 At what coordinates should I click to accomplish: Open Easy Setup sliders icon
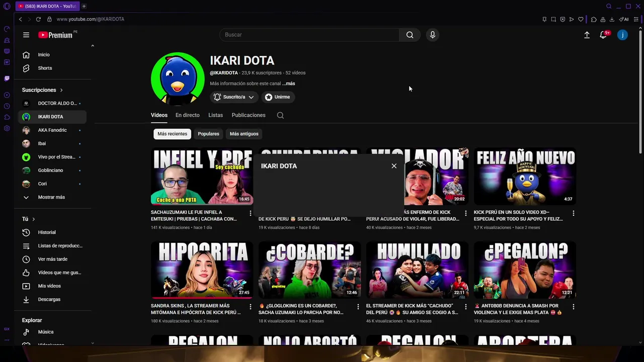636,19
